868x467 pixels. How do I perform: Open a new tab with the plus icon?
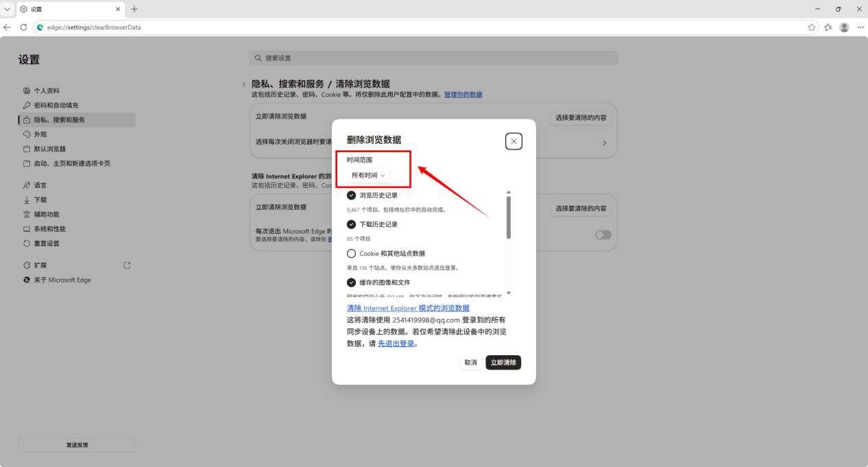pos(134,9)
